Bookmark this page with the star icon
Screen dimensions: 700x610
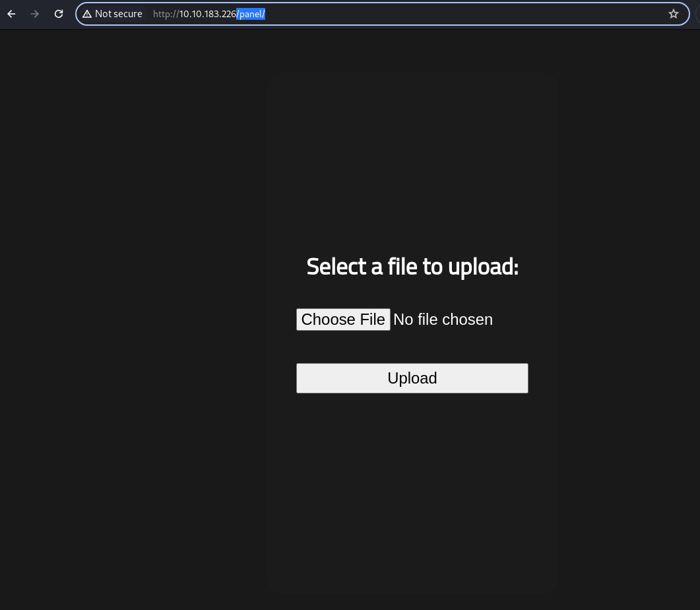coord(673,14)
